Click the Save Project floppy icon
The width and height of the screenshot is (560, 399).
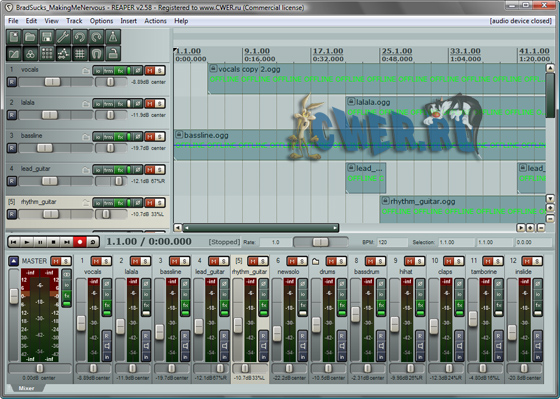coord(47,37)
